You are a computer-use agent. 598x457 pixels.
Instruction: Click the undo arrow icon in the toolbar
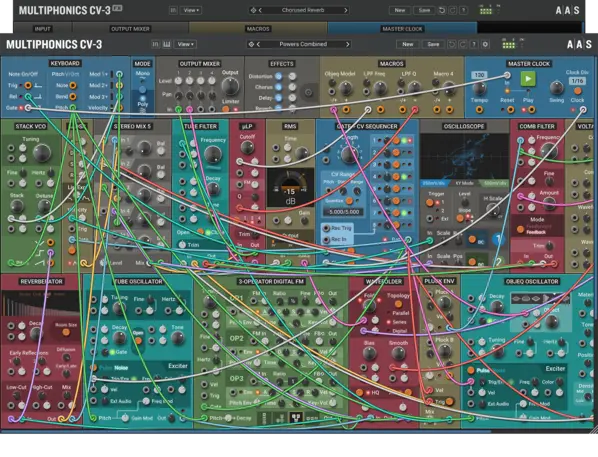click(452, 44)
